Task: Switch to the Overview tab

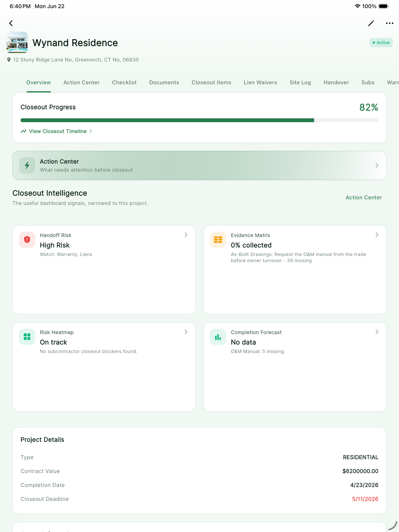Action: tap(38, 83)
